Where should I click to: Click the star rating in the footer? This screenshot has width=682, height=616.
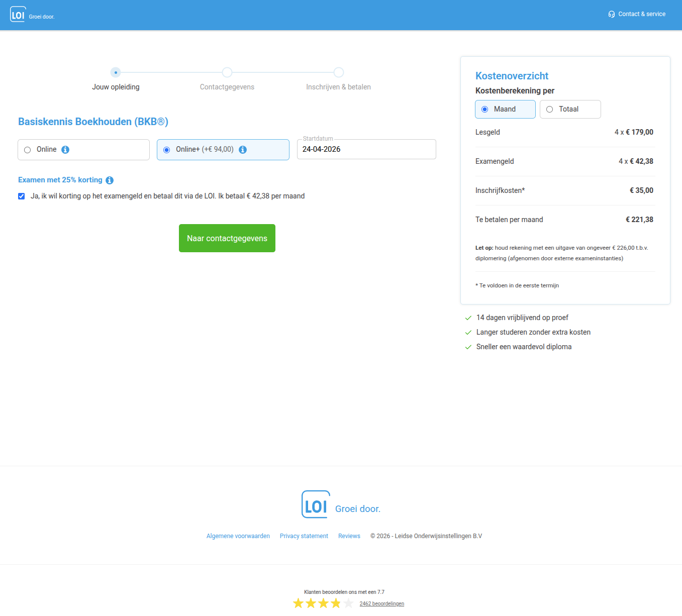click(x=323, y=603)
